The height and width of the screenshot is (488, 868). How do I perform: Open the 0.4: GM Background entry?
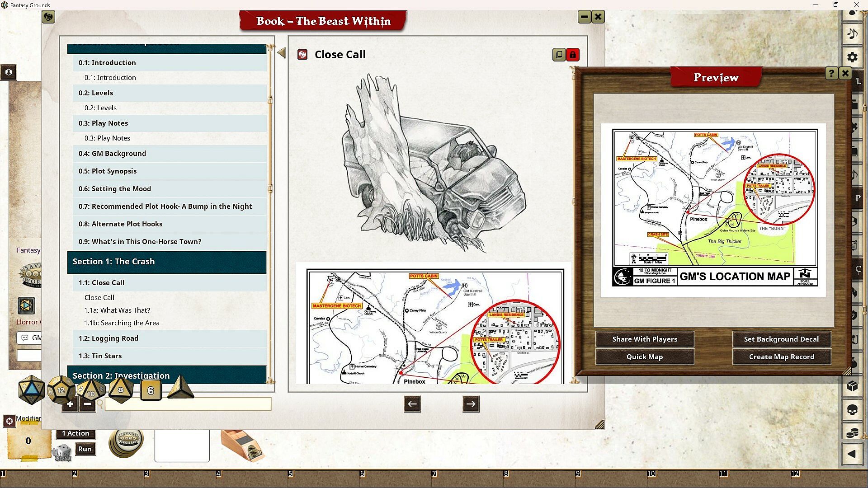point(112,154)
